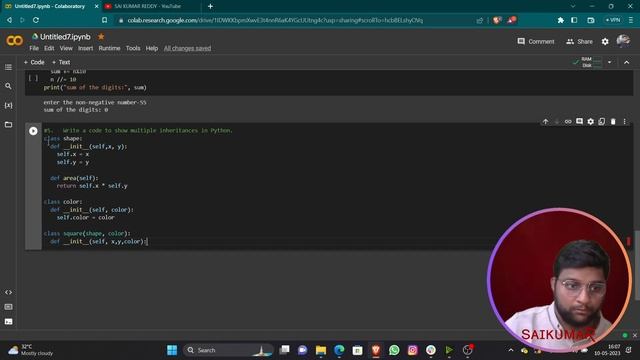
Task: Open the variables inspector panel
Action: pyautogui.click(x=8, y=105)
